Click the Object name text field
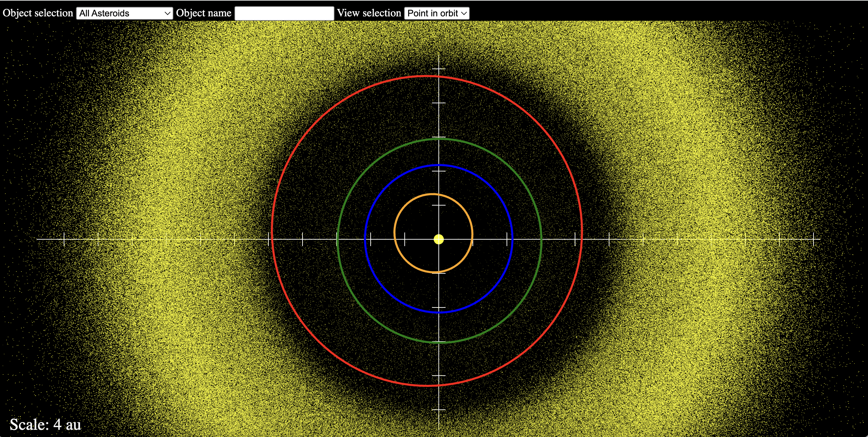Viewport: 868px width, 437px height. point(284,13)
